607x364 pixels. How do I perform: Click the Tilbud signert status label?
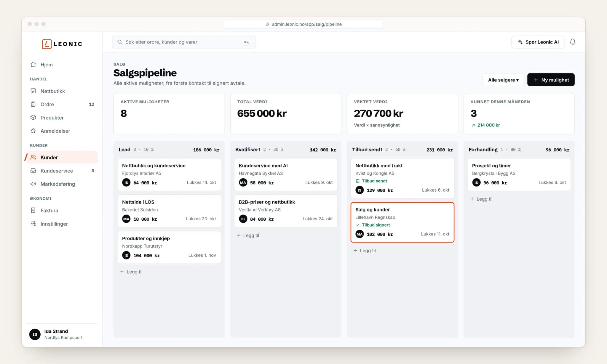373,225
